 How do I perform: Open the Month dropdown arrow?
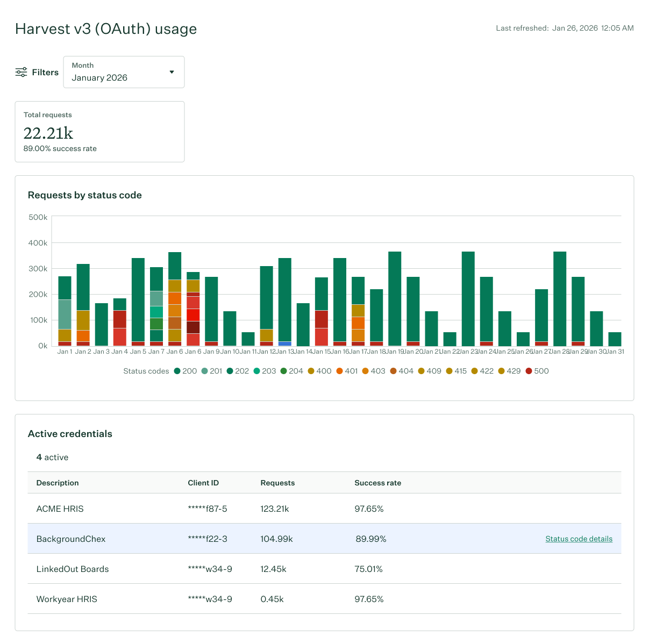click(172, 72)
